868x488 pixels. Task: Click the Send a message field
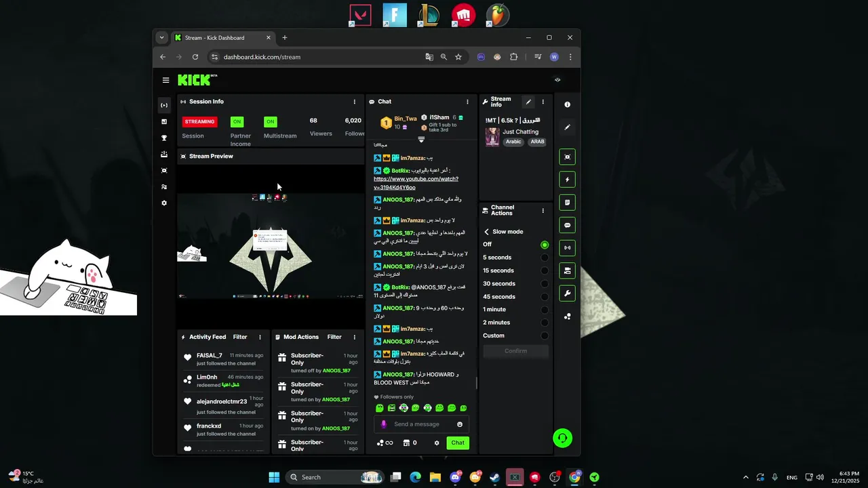coord(420,424)
